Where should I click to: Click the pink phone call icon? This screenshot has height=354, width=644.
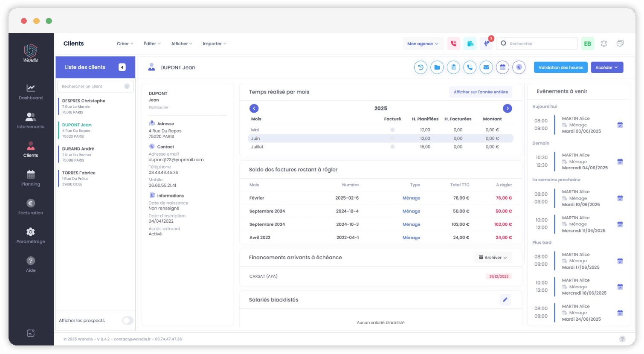click(453, 44)
